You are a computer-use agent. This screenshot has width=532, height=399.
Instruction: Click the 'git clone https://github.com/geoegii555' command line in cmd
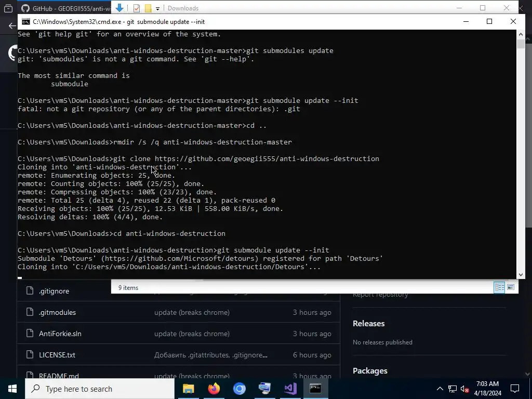coord(198,159)
